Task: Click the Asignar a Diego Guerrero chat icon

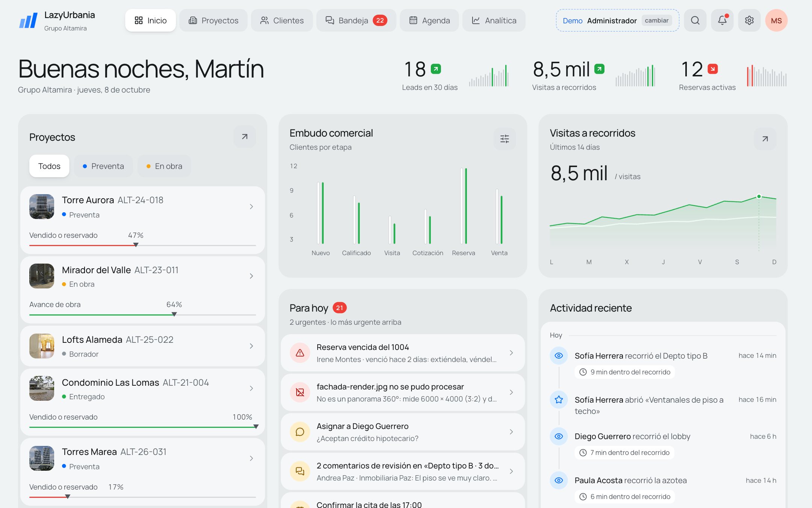Action: 300,432
